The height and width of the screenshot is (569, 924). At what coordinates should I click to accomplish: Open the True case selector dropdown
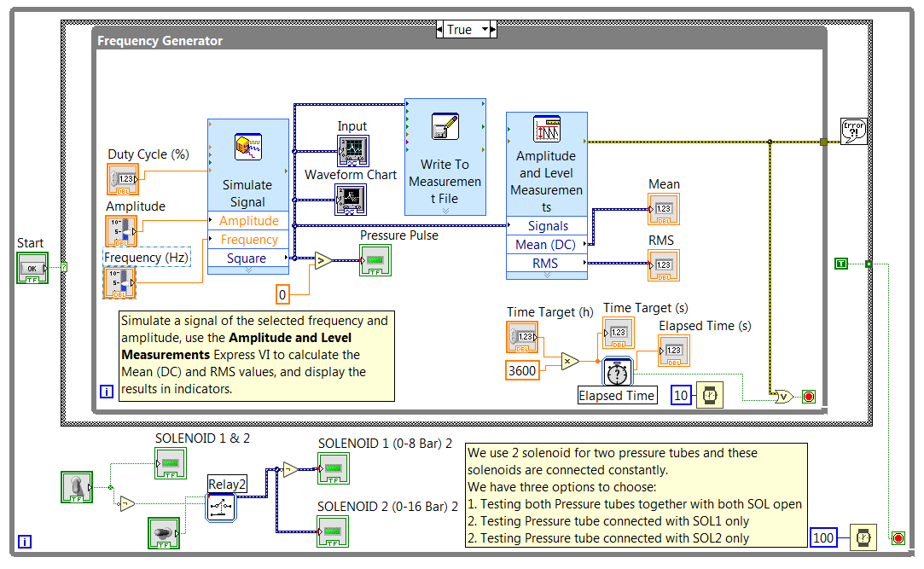485,28
